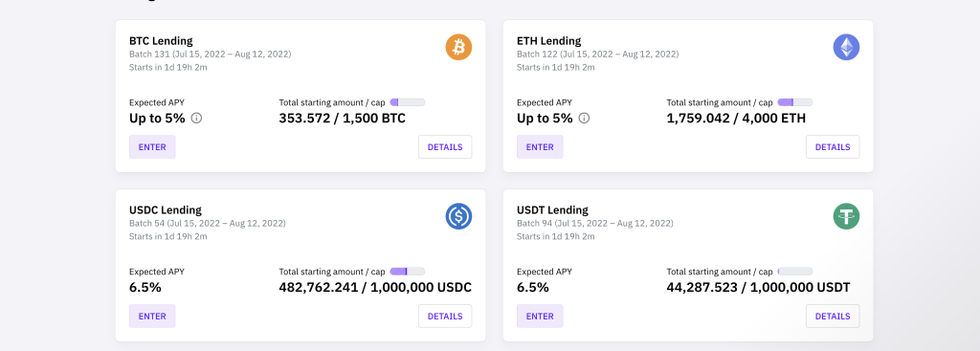The image size is (980, 351).
Task: Enter the USDT Lending batch
Action: [540, 316]
